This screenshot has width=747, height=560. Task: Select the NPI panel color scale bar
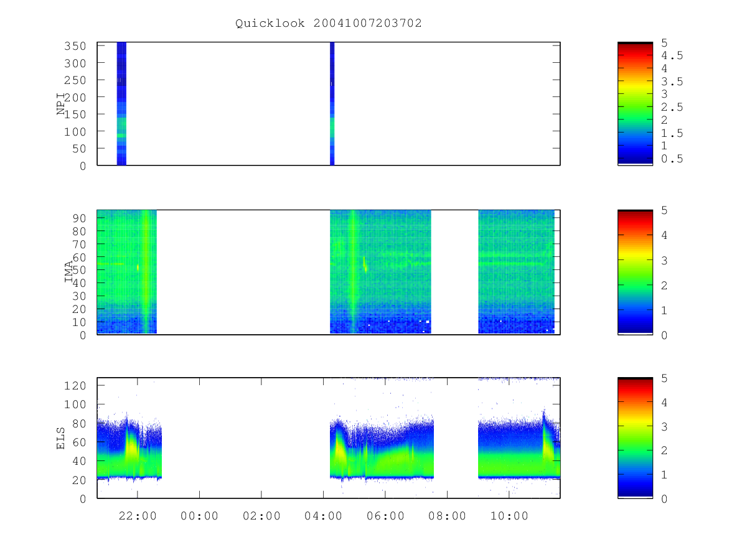tap(635, 104)
